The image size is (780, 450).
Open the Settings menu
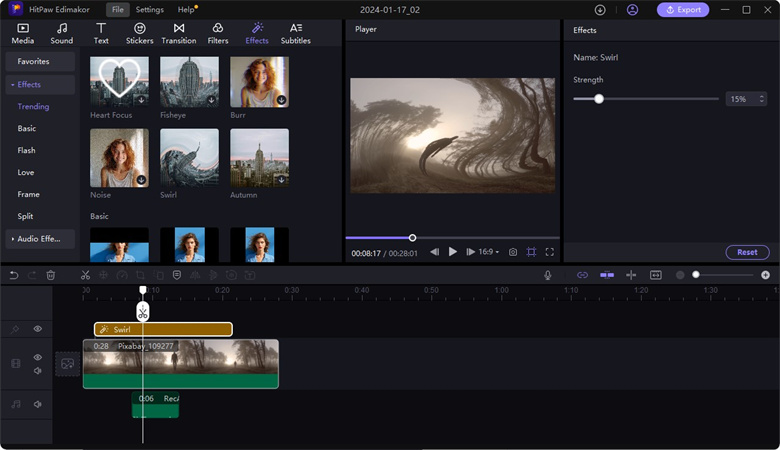point(150,9)
